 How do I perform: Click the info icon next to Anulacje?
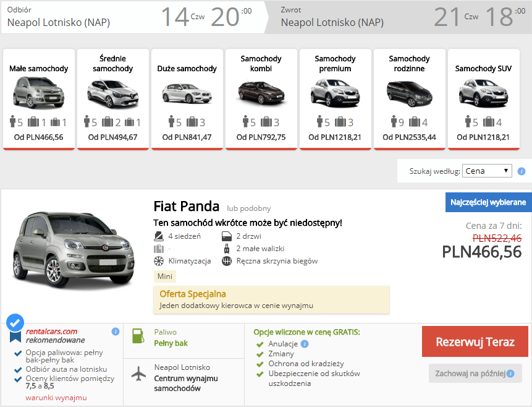click(x=305, y=344)
